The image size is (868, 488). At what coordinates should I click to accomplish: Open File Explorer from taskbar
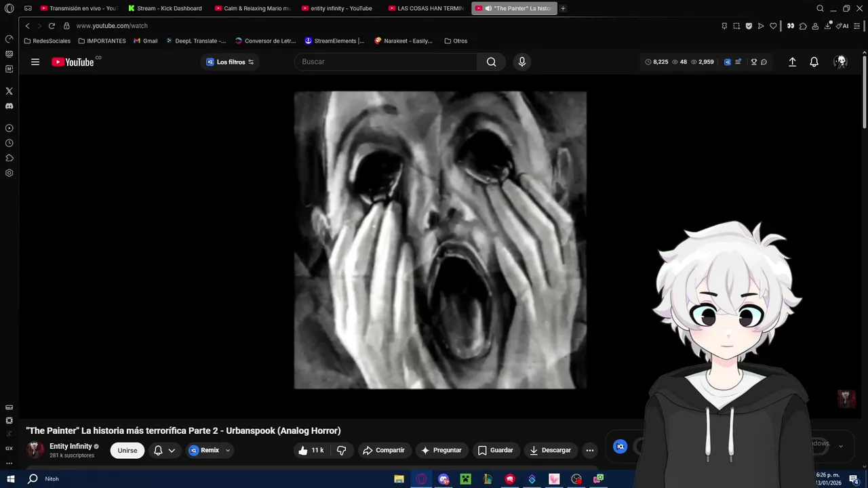point(399,479)
